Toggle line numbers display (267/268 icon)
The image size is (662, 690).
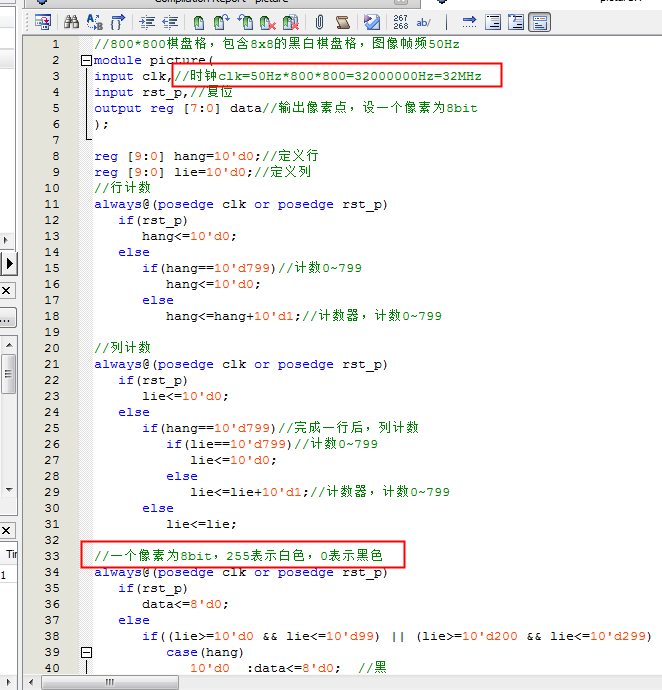point(401,22)
